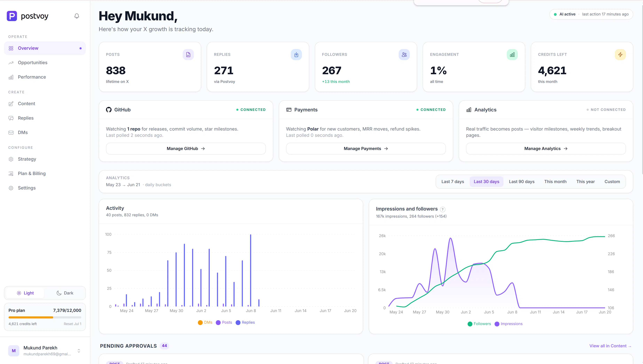Toggle Followers series in chart legend
The height and width of the screenshot is (364, 643).
point(479,324)
